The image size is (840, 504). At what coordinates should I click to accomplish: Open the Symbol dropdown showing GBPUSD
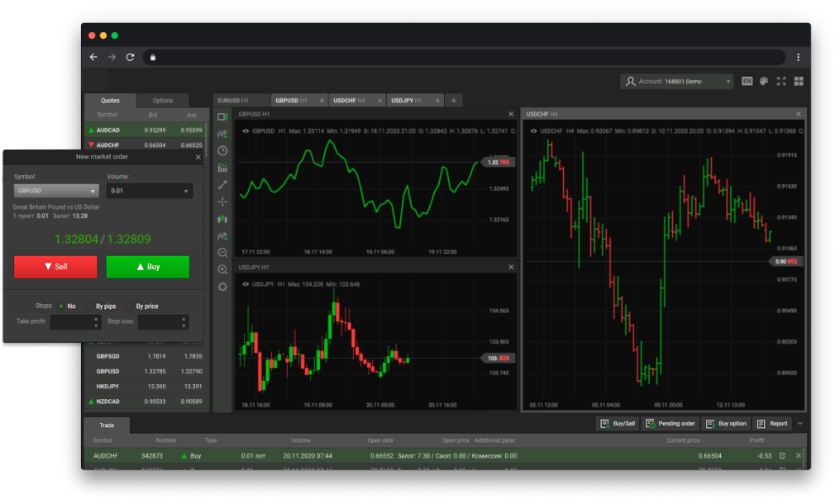click(x=56, y=191)
